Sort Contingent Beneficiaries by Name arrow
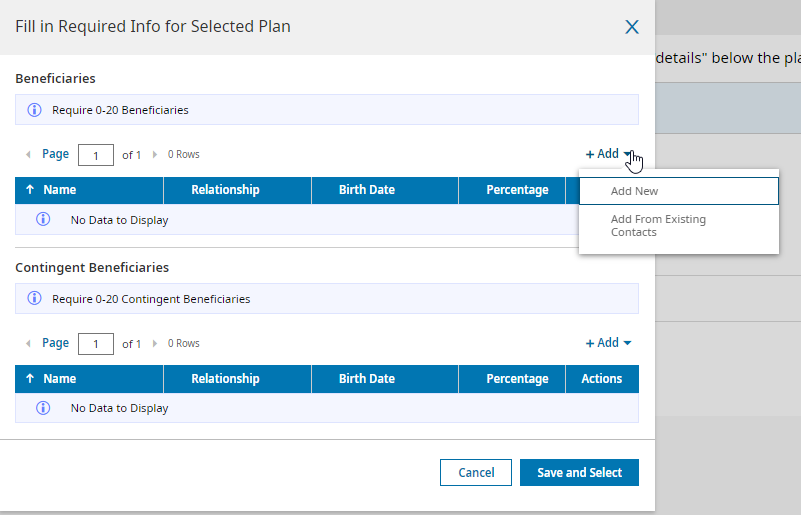The width and height of the screenshot is (801, 515). pyautogui.click(x=30, y=379)
